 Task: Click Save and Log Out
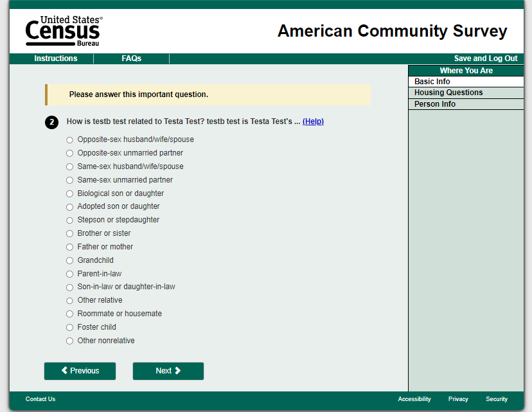(x=486, y=58)
